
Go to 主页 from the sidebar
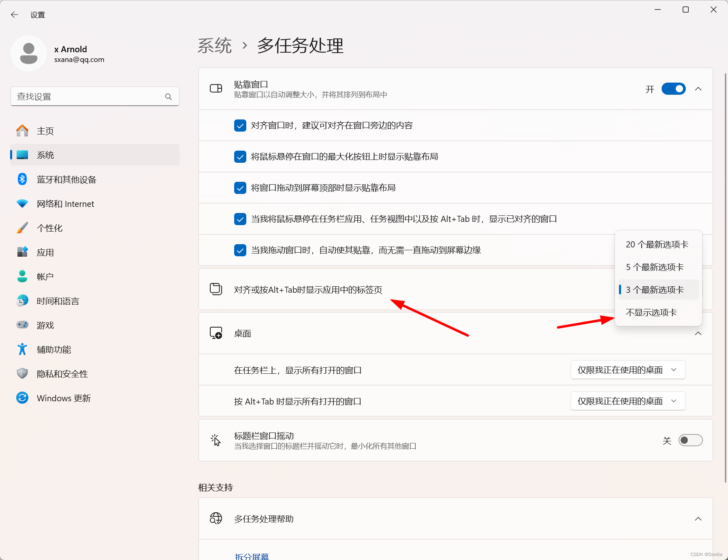[45, 130]
